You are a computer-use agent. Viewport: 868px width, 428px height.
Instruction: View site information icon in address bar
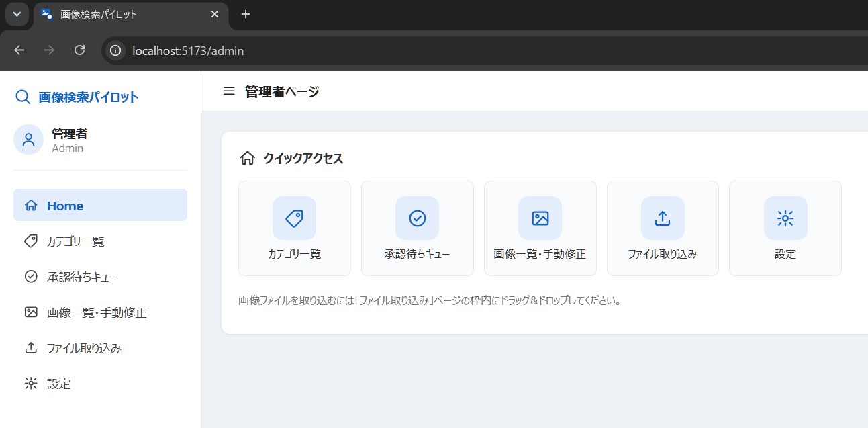(x=115, y=50)
